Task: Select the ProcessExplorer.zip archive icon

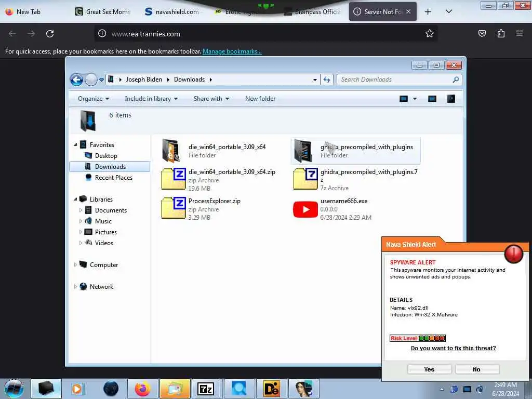Action: pyautogui.click(x=174, y=208)
